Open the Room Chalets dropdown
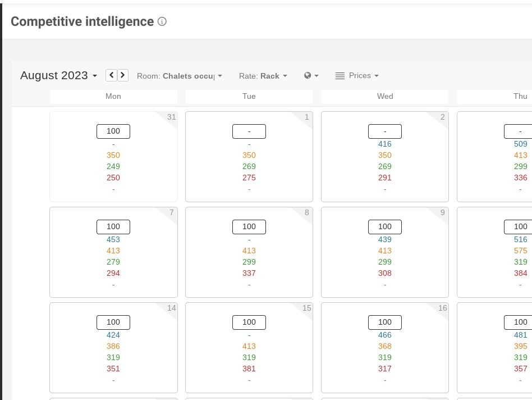Viewport: 532px width, 400px height. pos(180,76)
